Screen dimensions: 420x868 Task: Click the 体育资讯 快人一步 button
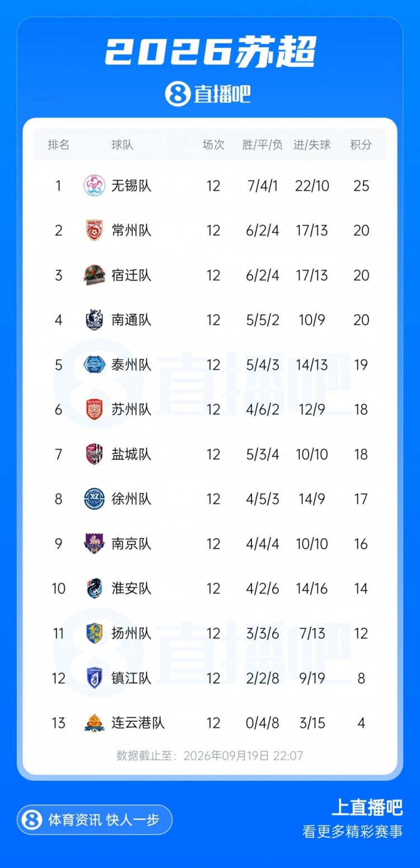(x=95, y=820)
